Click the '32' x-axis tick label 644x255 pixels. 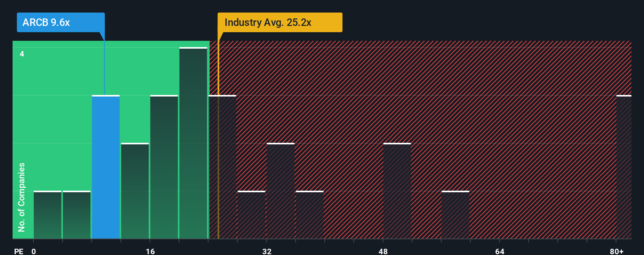tap(267, 251)
